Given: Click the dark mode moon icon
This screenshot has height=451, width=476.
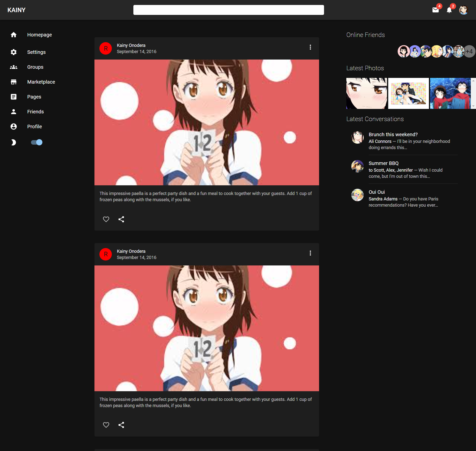Looking at the screenshot, I should (14, 142).
